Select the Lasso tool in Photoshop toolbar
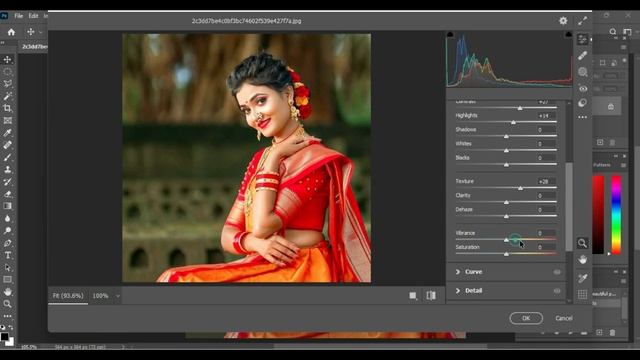Screen dimensions: 640x360 [x=7, y=84]
